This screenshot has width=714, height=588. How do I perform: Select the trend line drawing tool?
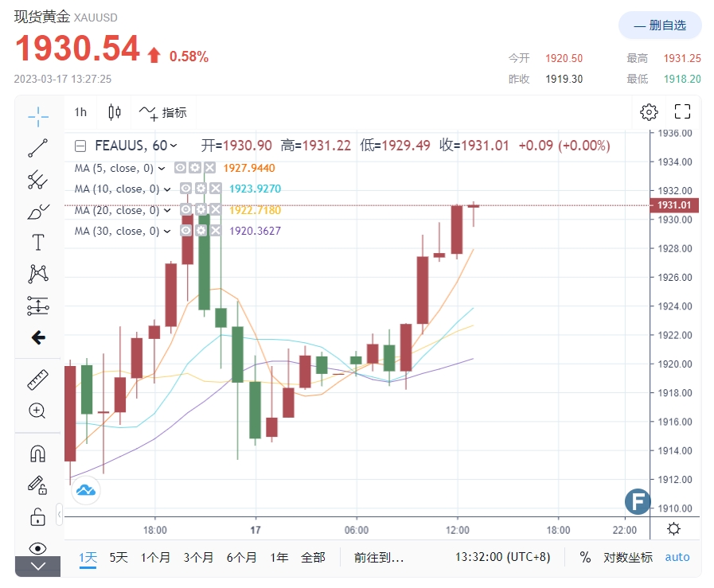[37, 148]
